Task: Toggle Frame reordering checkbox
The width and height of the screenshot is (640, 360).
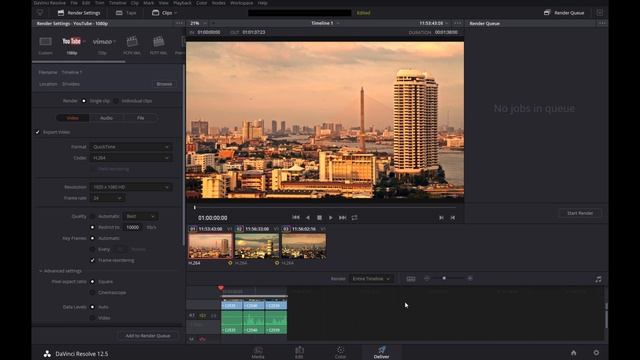Action: [x=92, y=260]
